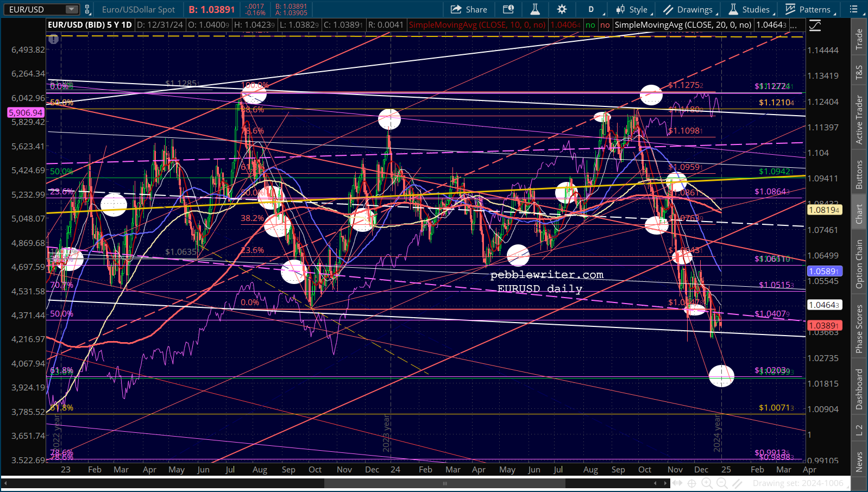868x492 pixels.
Task: Click the zoom in magnifier icon
Action: pos(707,483)
